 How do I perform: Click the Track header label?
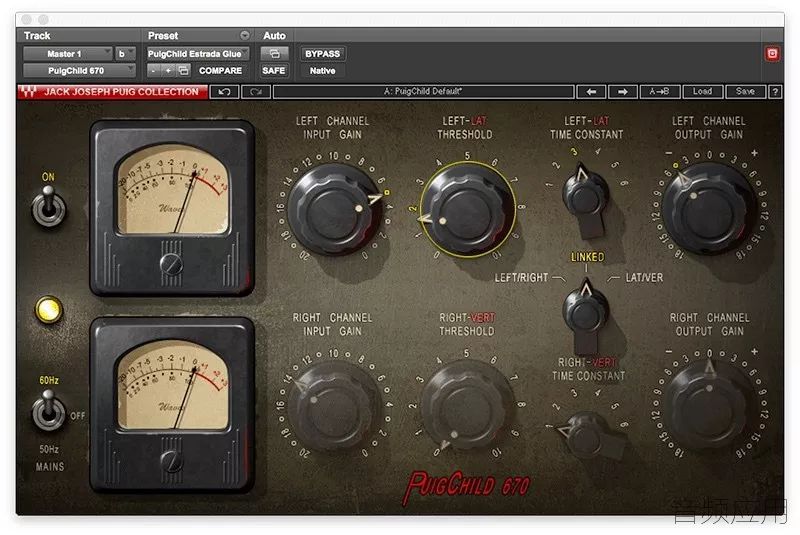coord(37,36)
